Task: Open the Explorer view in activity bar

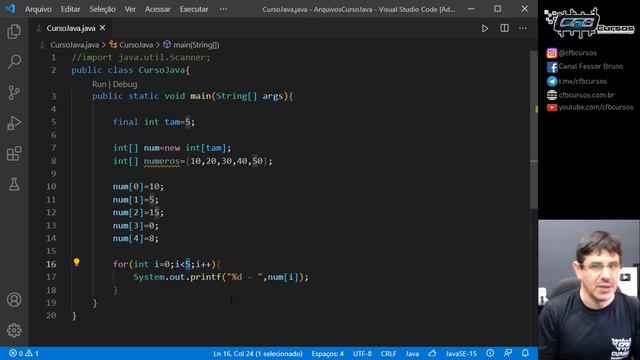Action: [14, 31]
